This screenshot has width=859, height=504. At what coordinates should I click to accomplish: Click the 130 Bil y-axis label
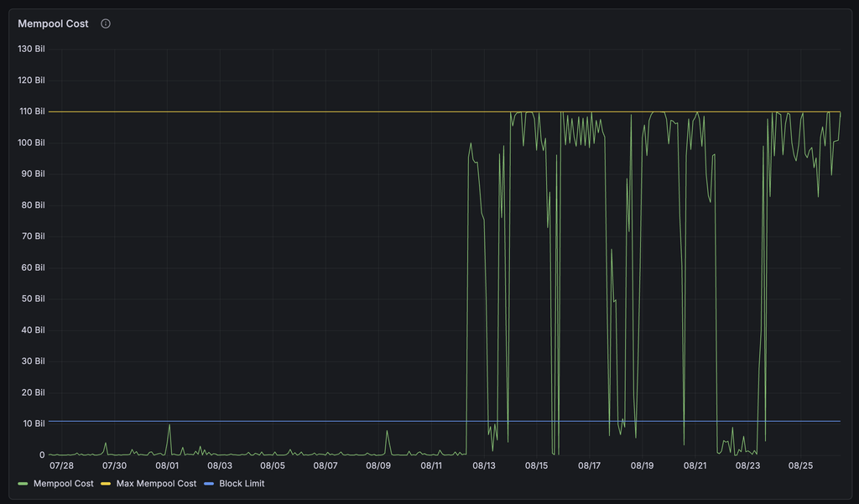(x=31, y=49)
